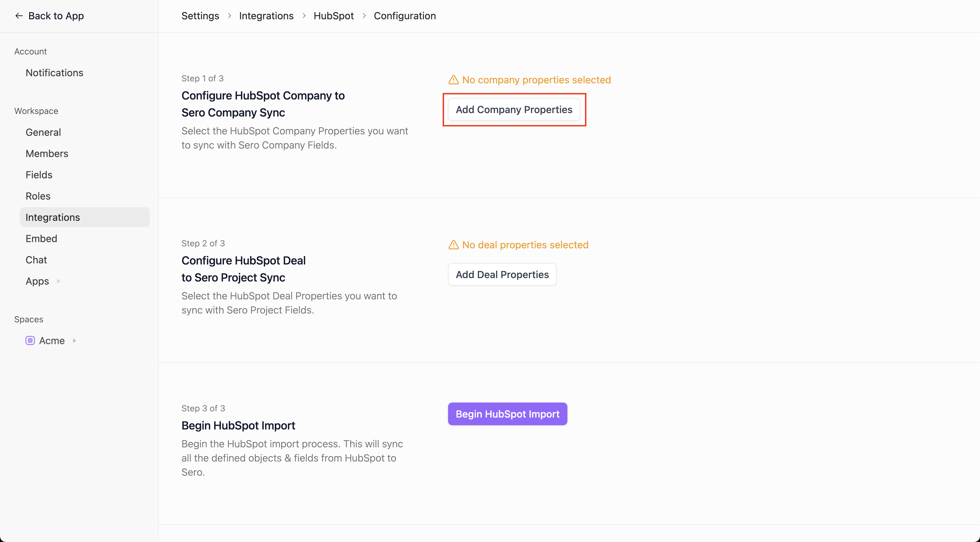Open the Fields settings page

[39, 175]
